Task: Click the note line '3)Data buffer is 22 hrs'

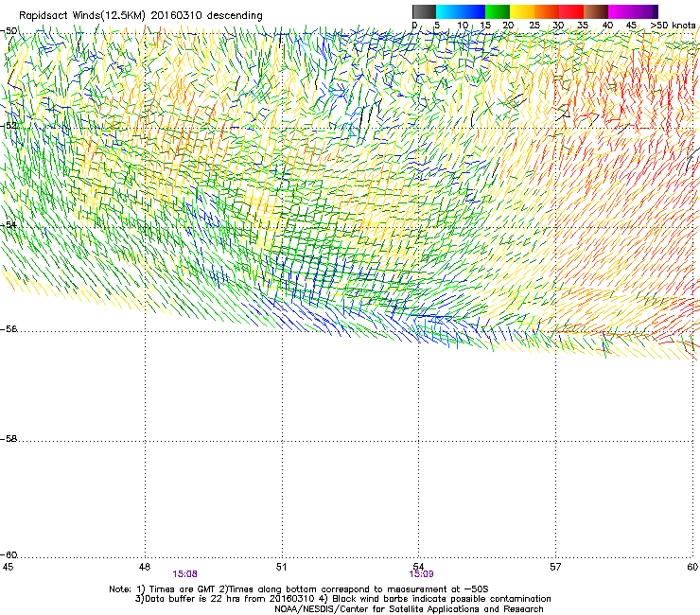Action: [342, 599]
